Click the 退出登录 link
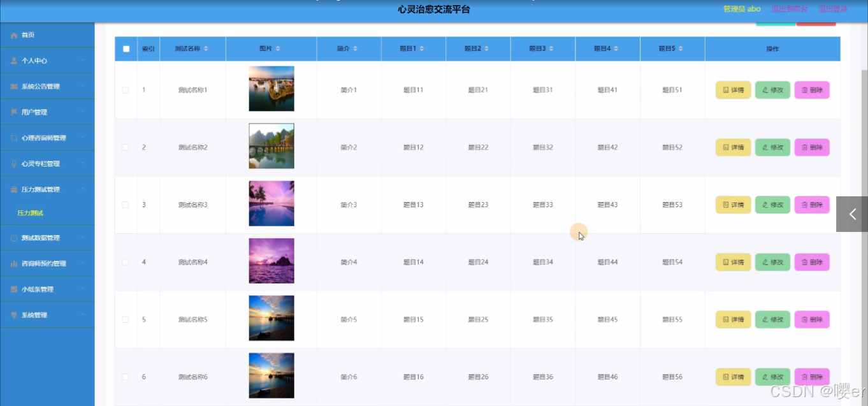Image resolution: width=868 pixels, height=406 pixels. [x=832, y=9]
